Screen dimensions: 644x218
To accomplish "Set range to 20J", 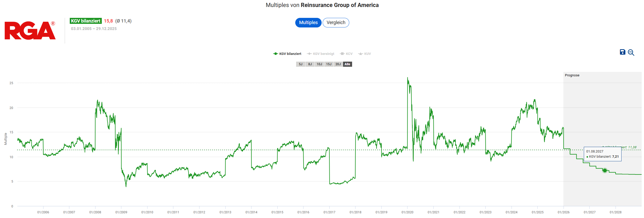I will pos(338,64).
